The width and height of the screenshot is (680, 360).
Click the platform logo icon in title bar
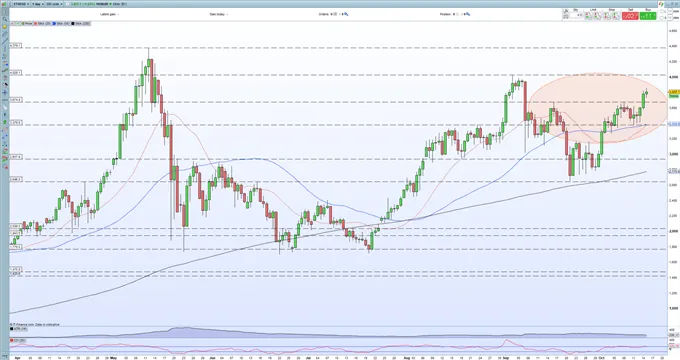(4, 4)
